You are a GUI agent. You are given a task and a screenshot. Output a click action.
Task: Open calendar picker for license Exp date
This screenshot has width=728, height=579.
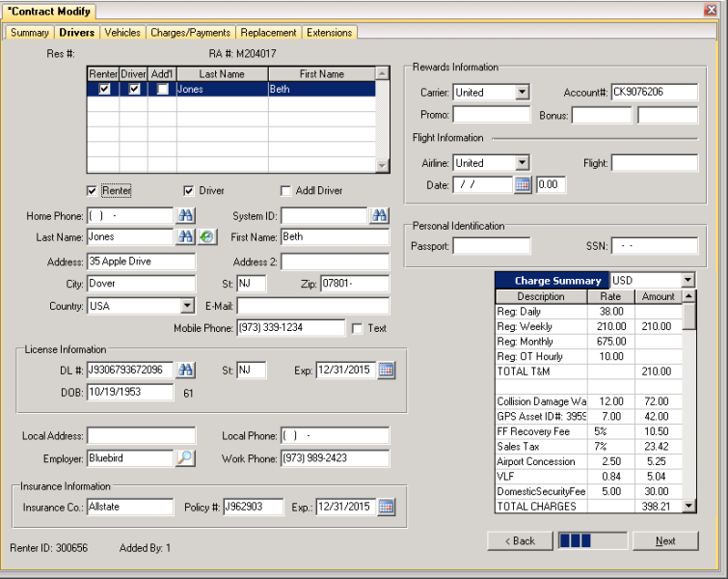387,371
